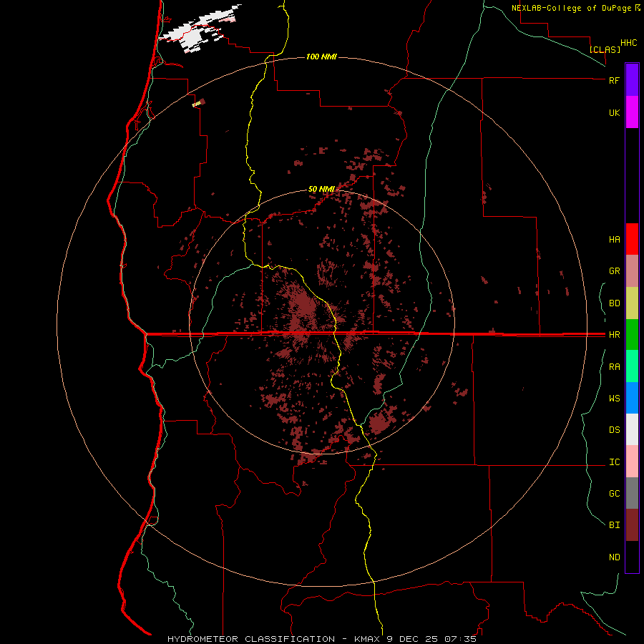The height and width of the screenshot is (644, 644).
Task: Click the ND black legend swatch
Action: (x=632, y=557)
